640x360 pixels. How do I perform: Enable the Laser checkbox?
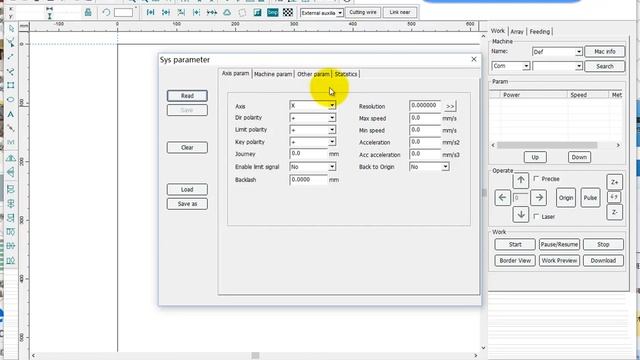(536, 216)
